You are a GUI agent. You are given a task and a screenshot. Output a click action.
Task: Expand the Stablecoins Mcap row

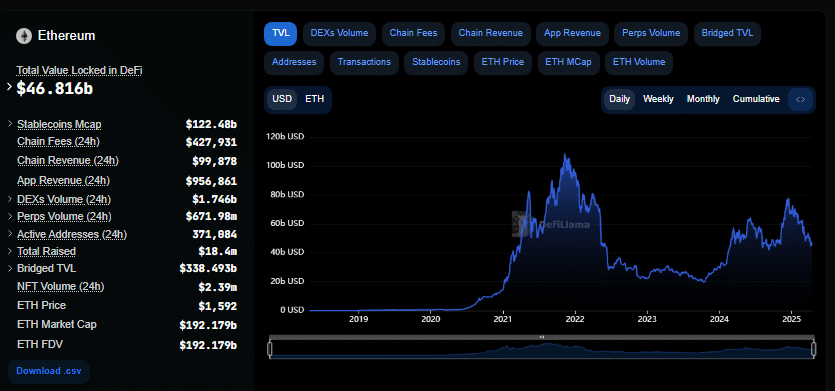10,124
